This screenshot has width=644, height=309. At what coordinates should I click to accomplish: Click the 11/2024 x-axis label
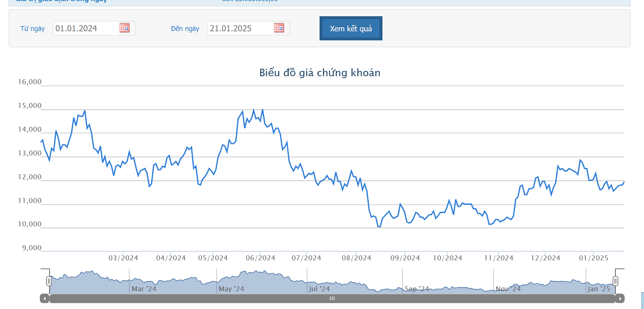(499, 258)
